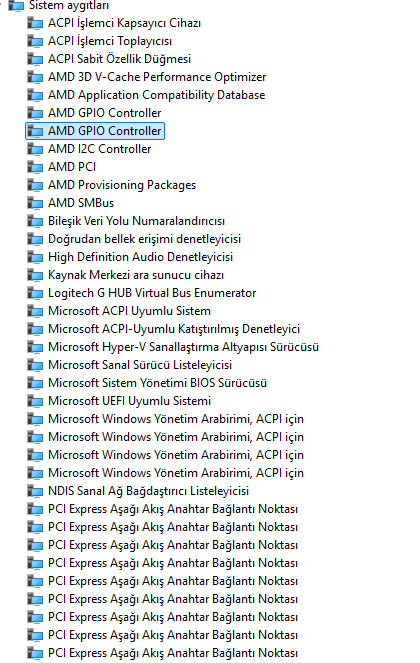Click the device icon beside AMD PCI
Screen dimensions: 420x663
pyautogui.click(x=35, y=167)
